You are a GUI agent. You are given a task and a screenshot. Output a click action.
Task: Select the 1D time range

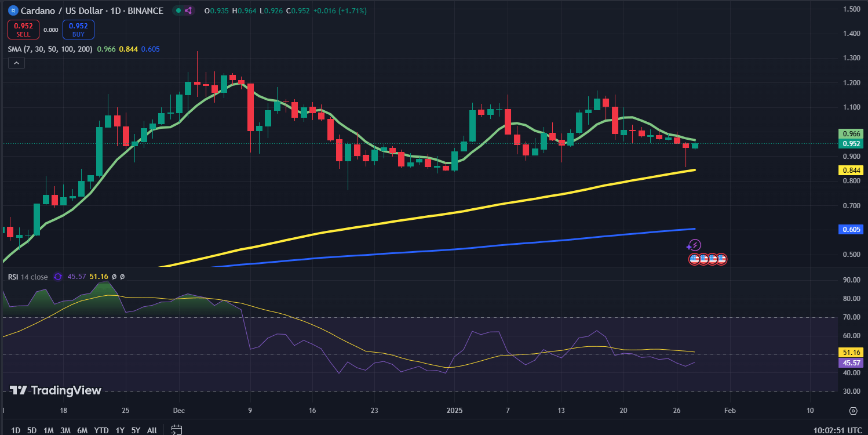coord(16,430)
